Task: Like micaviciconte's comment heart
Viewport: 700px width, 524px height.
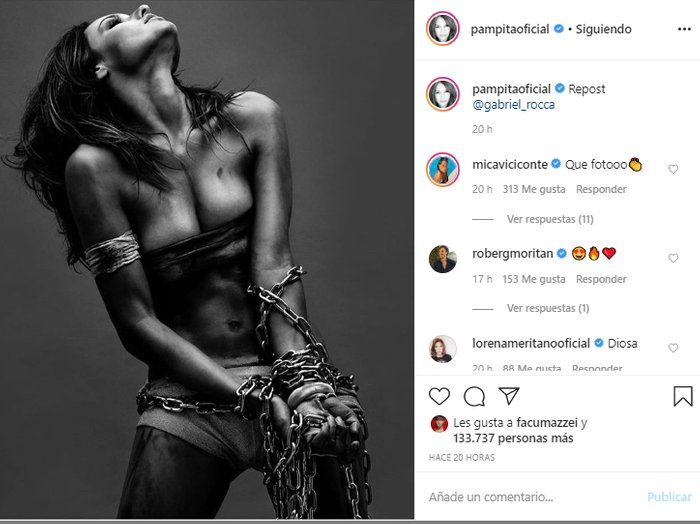Action: 673,169
